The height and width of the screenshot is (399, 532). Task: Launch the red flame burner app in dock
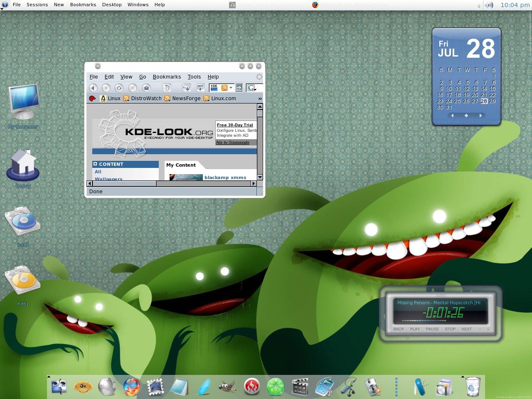tap(252, 387)
